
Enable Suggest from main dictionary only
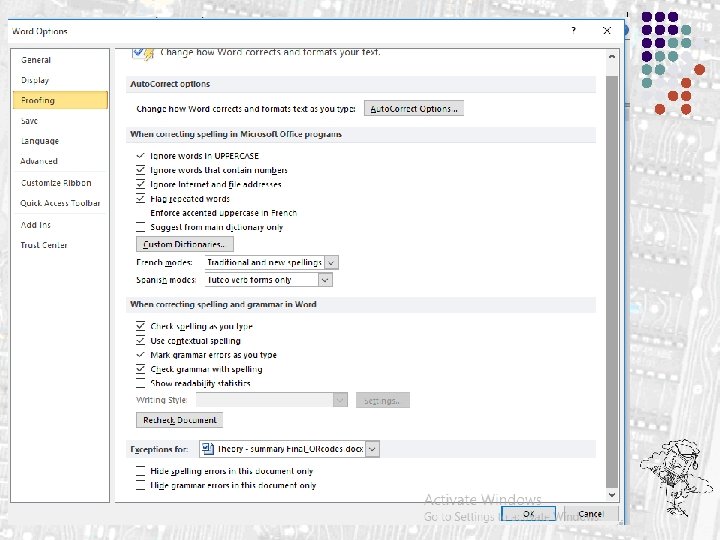(141, 227)
